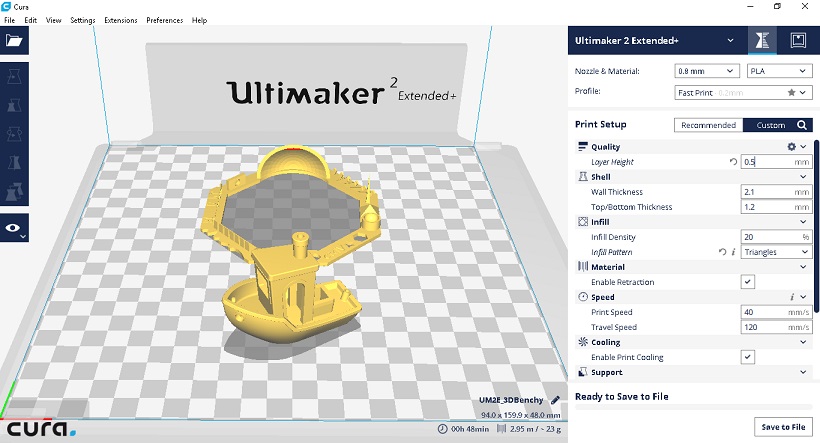The image size is (820, 443).
Task: Open the PLA material dropdown
Action: (x=779, y=71)
